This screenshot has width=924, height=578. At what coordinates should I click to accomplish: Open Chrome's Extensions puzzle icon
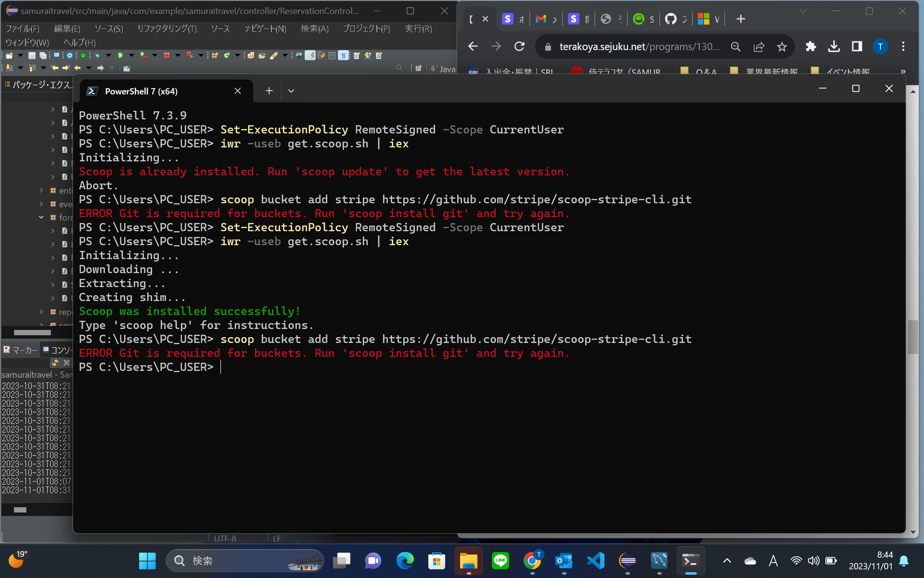coord(811,46)
